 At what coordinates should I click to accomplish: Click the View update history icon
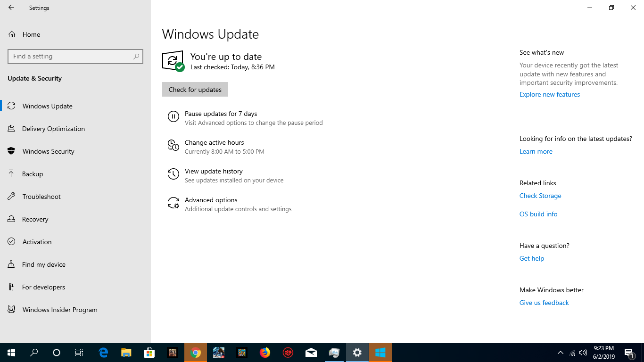pos(173,174)
